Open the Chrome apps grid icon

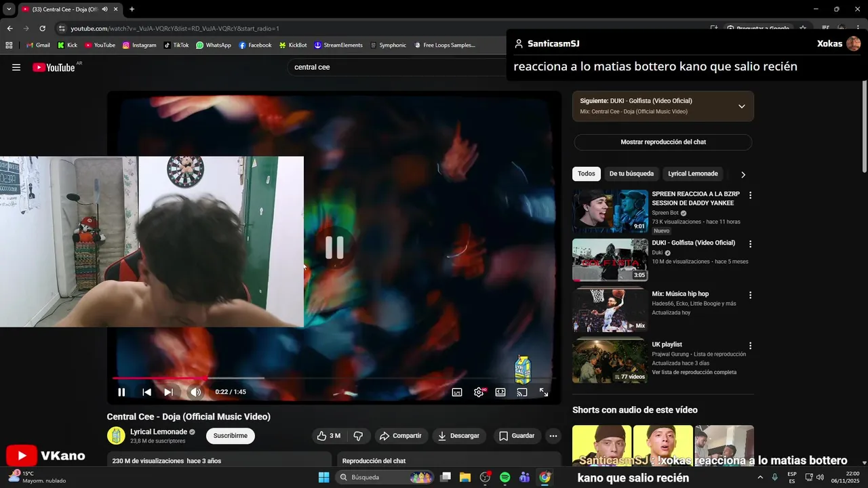pyautogui.click(x=9, y=45)
